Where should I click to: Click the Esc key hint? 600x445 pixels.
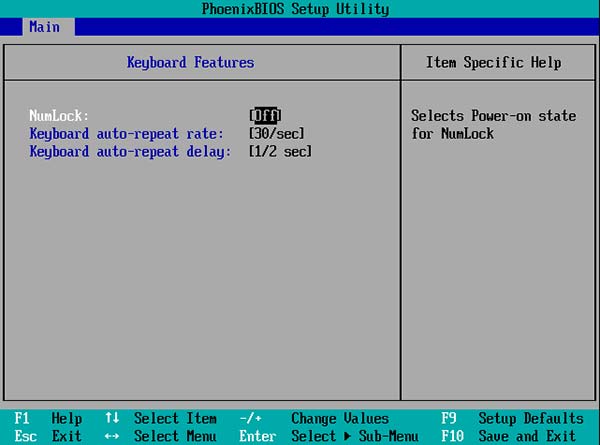pos(25,436)
